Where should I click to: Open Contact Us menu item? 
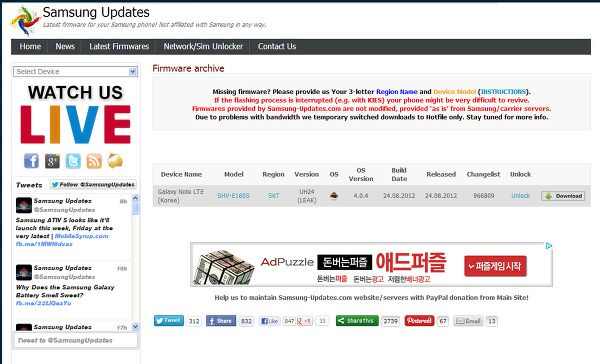coord(277,46)
